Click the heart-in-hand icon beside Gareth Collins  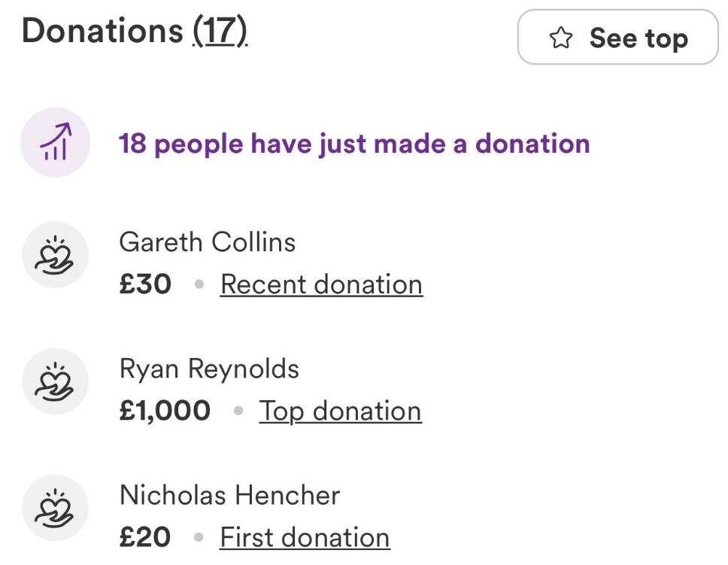tap(53, 256)
